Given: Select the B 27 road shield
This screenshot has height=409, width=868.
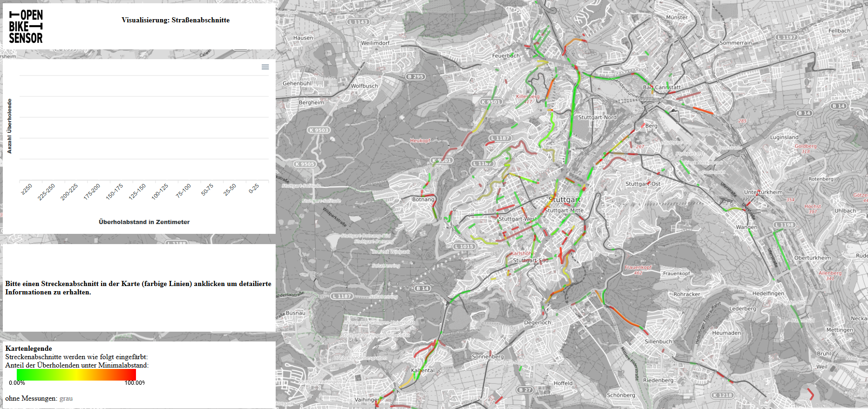Looking at the screenshot, I should click(x=525, y=390).
